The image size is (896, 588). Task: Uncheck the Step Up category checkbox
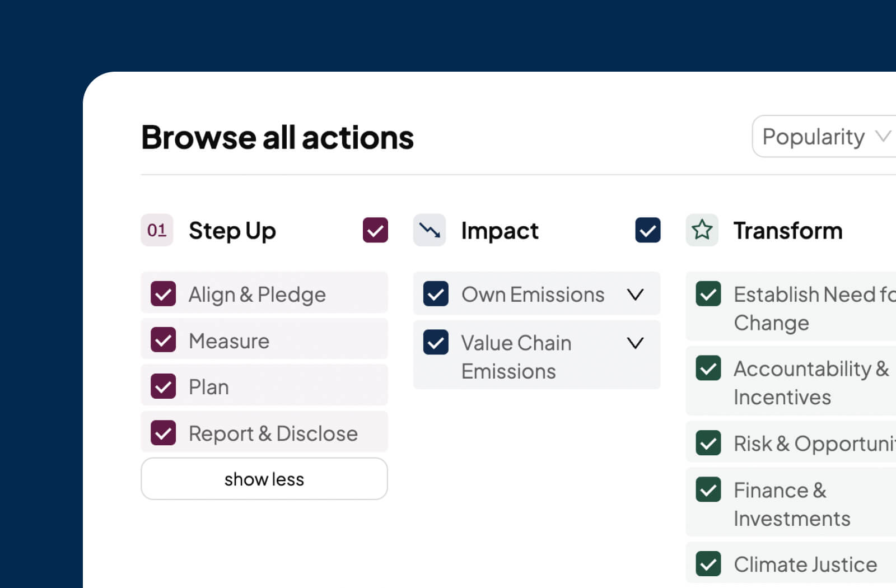[375, 230]
